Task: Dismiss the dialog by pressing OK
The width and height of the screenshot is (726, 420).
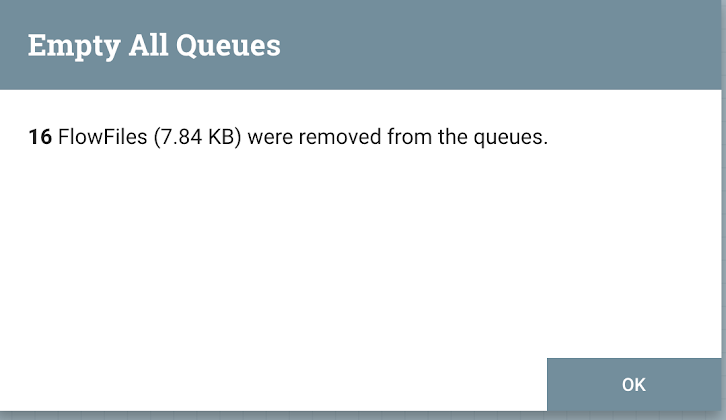Action: coord(633,384)
